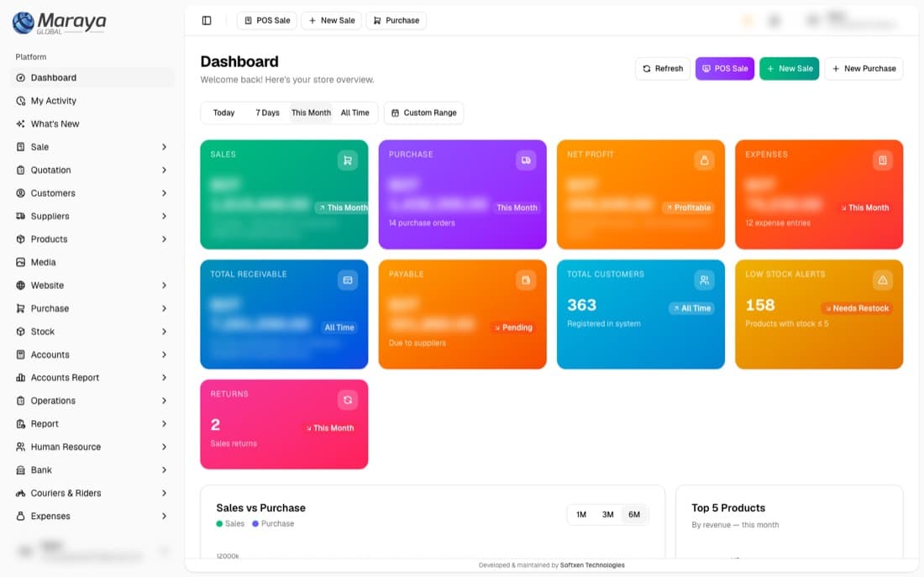The width and height of the screenshot is (924, 577).
Task: Click the My Activity clock icon
Action: tap(21, 101)
